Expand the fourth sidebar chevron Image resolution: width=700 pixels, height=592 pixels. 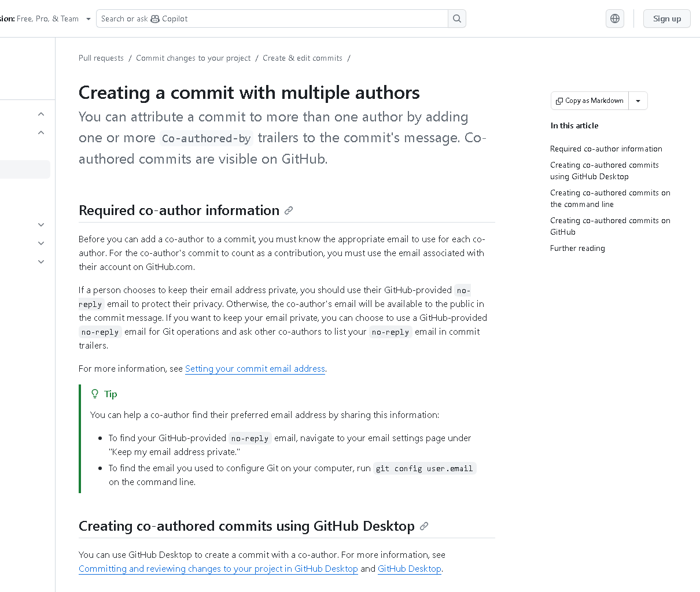41,243
